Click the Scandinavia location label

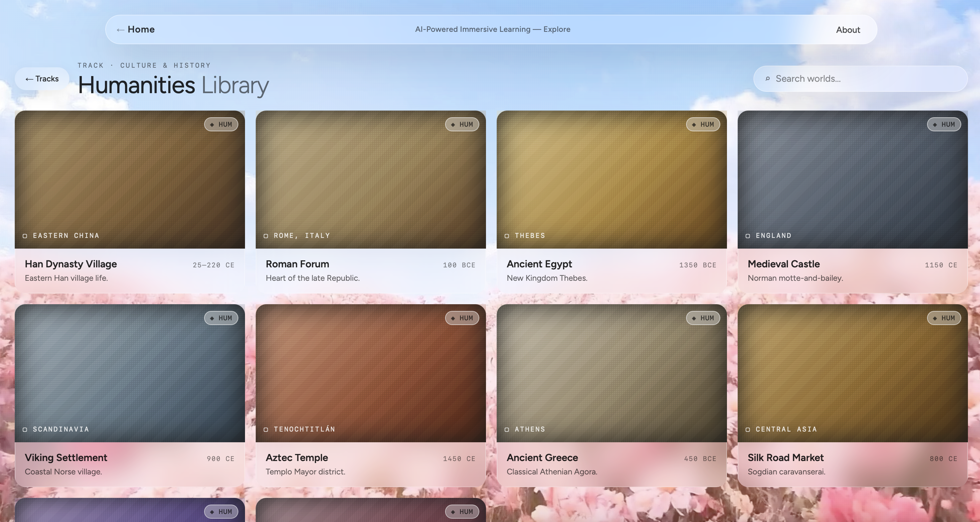[x=61, y=429]
